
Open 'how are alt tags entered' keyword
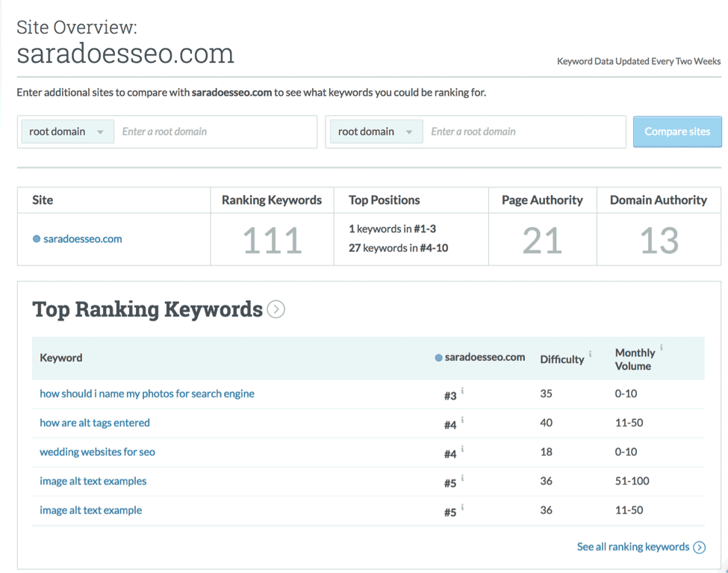95,423
